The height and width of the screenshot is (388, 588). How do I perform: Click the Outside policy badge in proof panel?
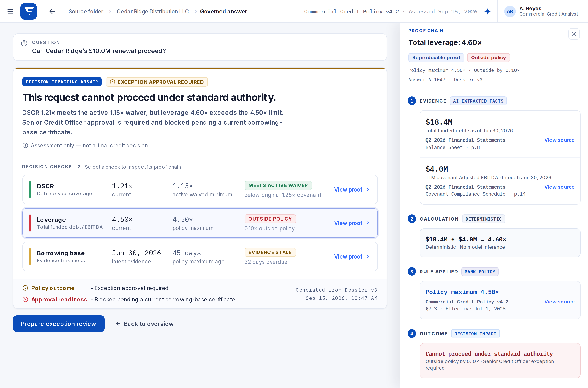[488, 57]
